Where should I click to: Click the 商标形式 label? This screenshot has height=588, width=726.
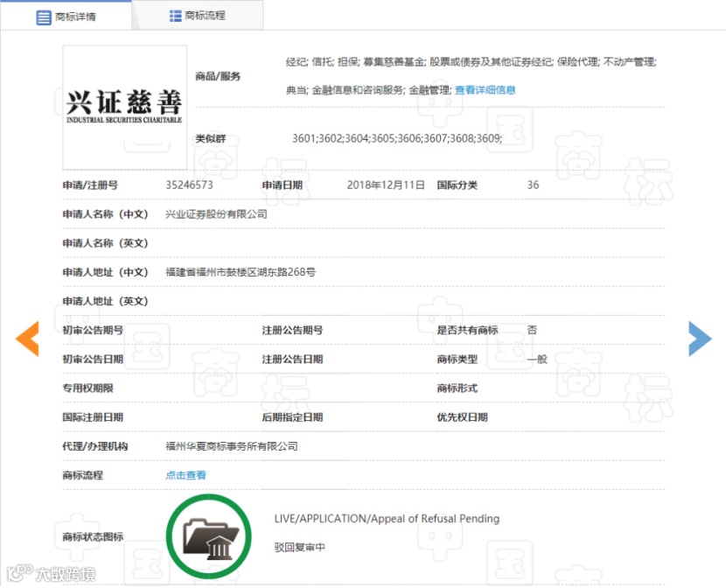click(457, 388)
